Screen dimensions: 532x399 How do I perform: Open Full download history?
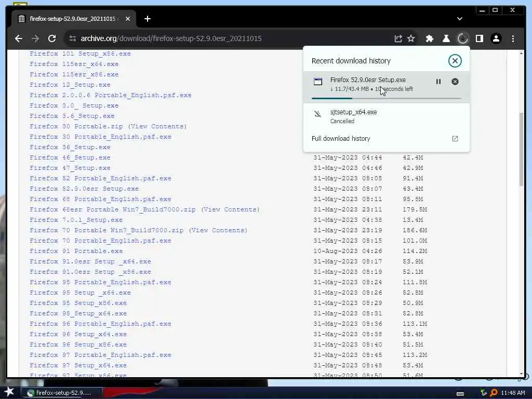pyautogui.click(x=387, y=138)
